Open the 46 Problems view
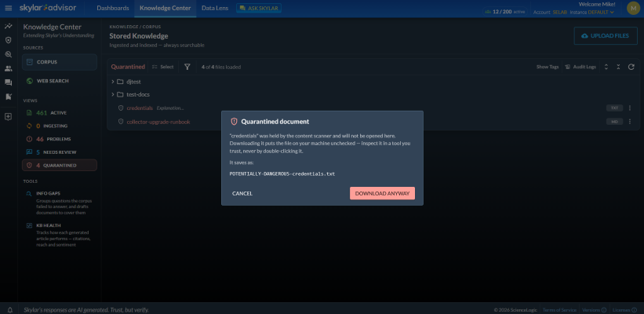Viewport: 644px width, 314px height. [60, 139]
